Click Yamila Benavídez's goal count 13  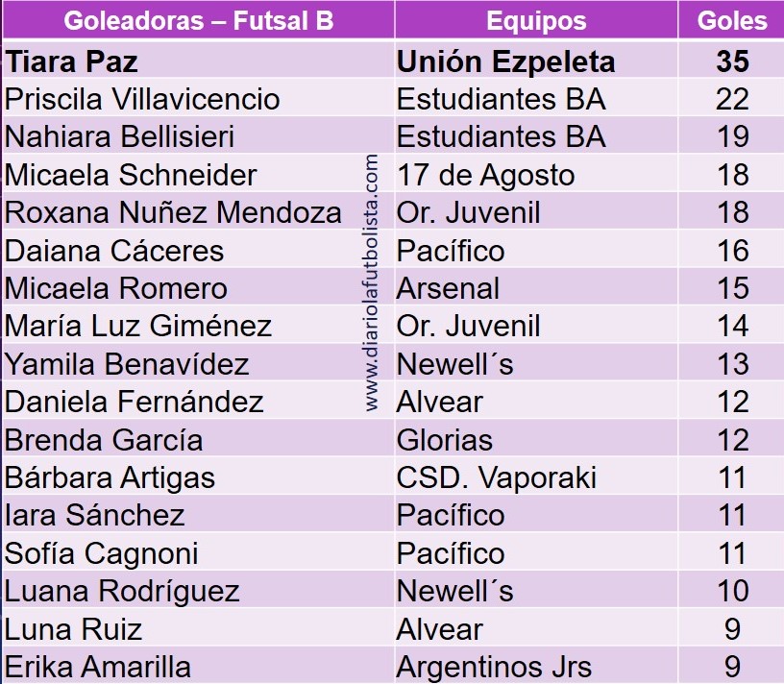(x=732, y=364)
